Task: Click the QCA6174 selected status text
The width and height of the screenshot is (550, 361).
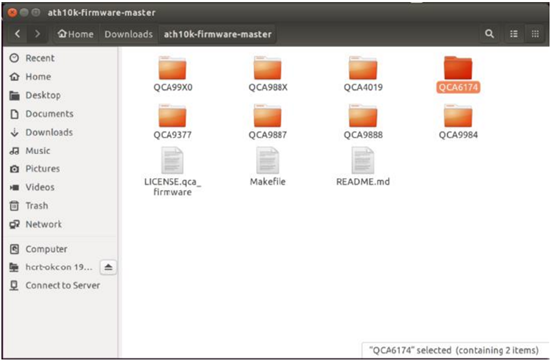Action: tap(454, 350)
